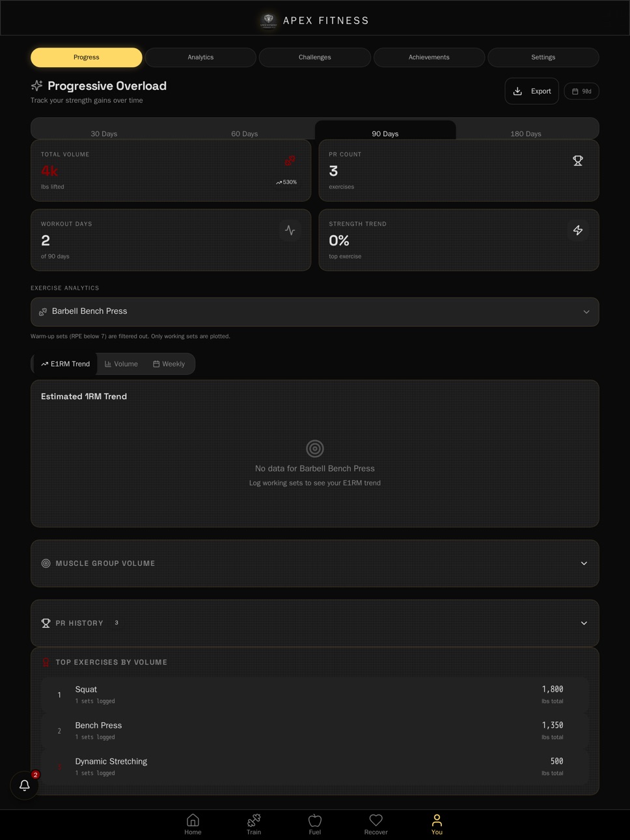Click the activity pulse icon in Workout Days card
This screenshot has height=840, width=630.
pos(290,231)
